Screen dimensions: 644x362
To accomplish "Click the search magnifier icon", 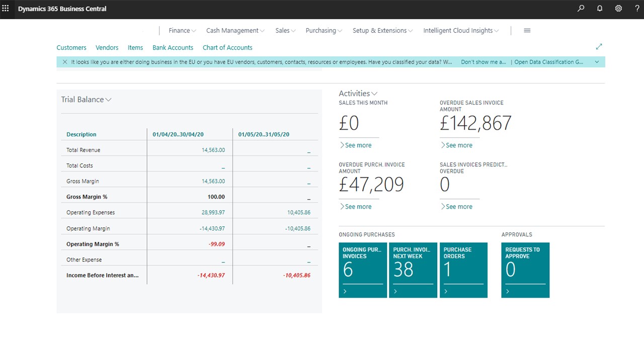I will point(581,9).
